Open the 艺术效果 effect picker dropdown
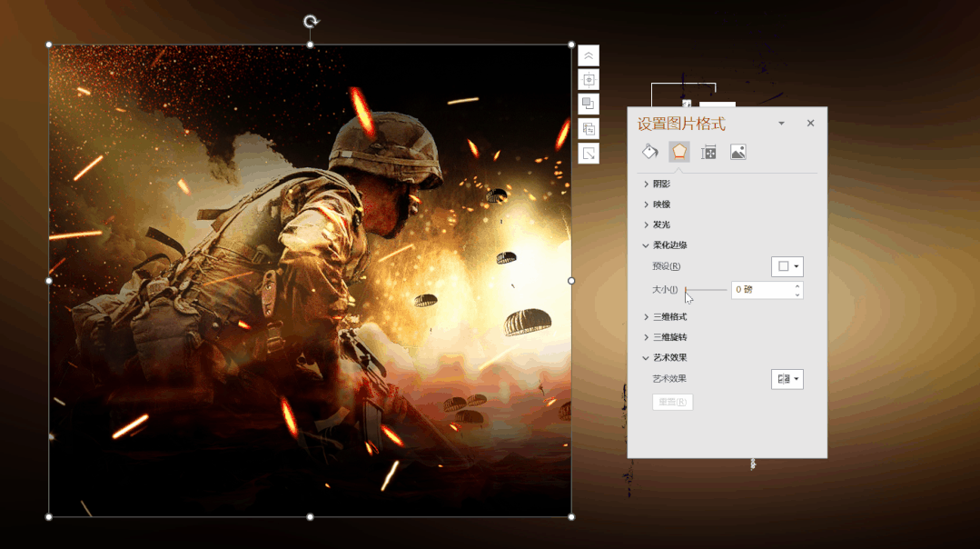The height and width of the screenshot is (549, 980). (787, 379)
